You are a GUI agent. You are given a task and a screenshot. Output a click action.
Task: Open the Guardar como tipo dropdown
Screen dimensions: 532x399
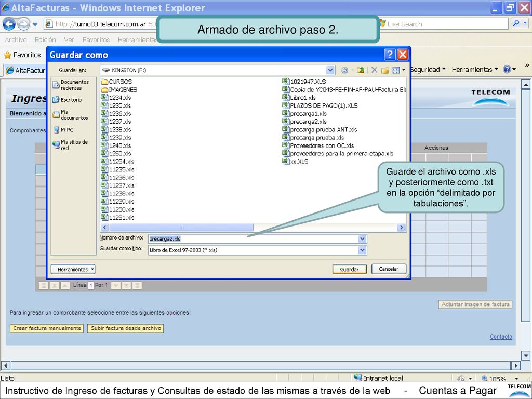point(362,250)
